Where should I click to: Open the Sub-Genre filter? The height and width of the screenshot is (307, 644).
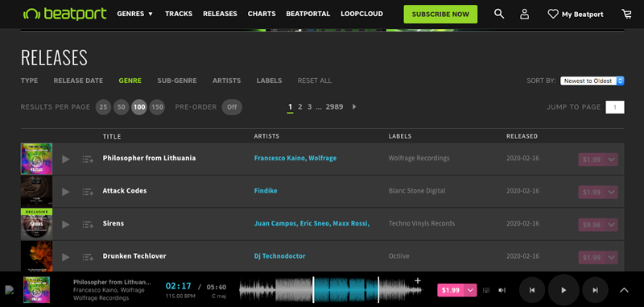pyautogui.click(x=177, y=81)
